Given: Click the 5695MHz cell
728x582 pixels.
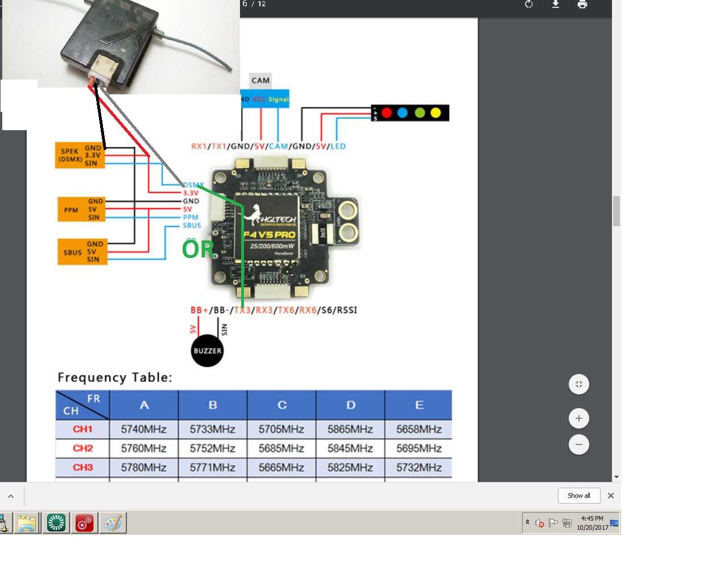Looking at the screenshot, I should point(419,448).
